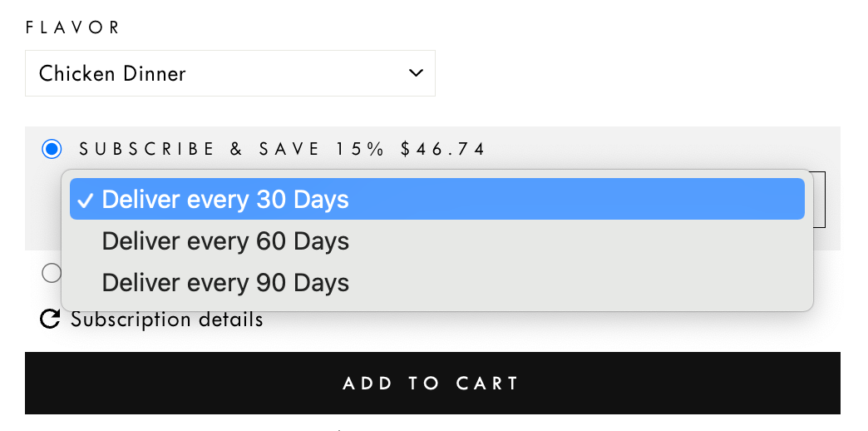Choose the unselected radio below Subscribe option
868x431 pixels.
tap(52, 273)
